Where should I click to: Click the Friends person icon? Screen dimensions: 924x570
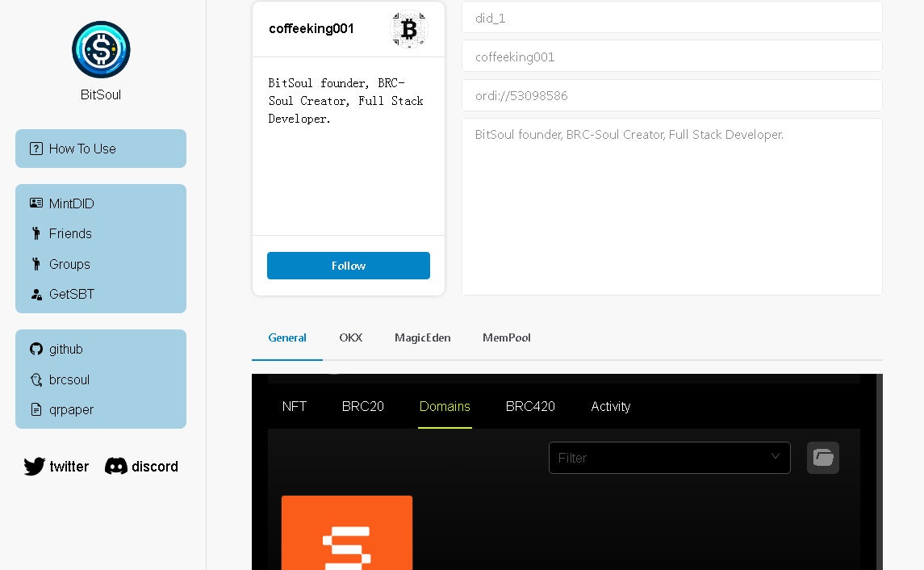[x=36, y=233]
